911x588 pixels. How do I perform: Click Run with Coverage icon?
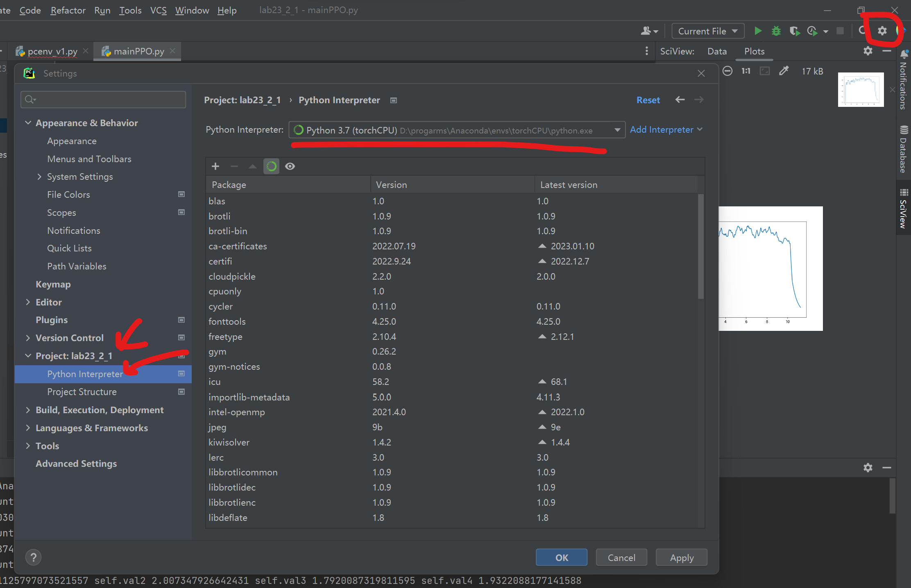[x=794, y=31]
